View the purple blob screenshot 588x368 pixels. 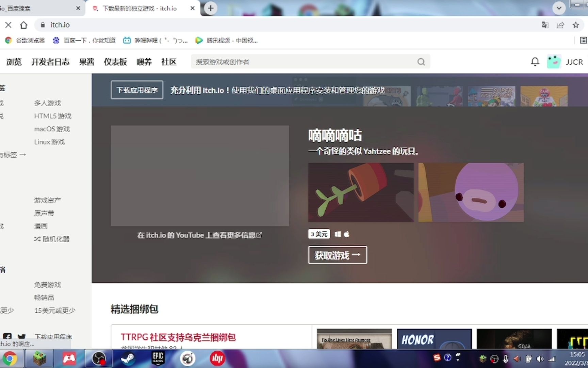471,193
